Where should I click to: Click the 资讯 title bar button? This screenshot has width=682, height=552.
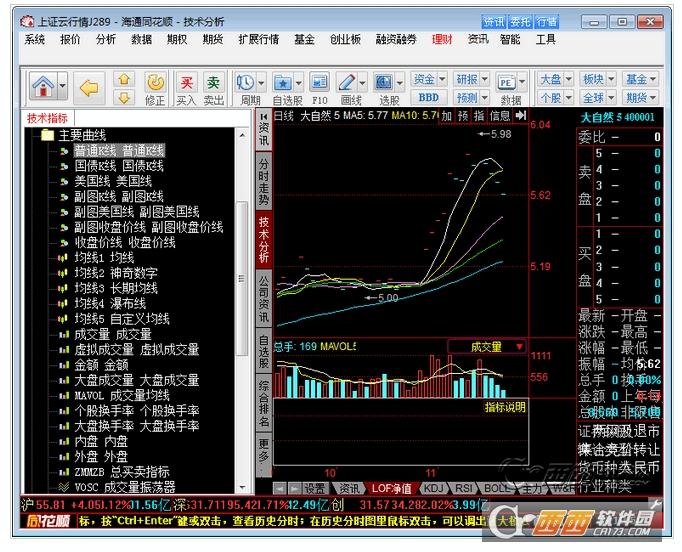click(x=494, y=22)
